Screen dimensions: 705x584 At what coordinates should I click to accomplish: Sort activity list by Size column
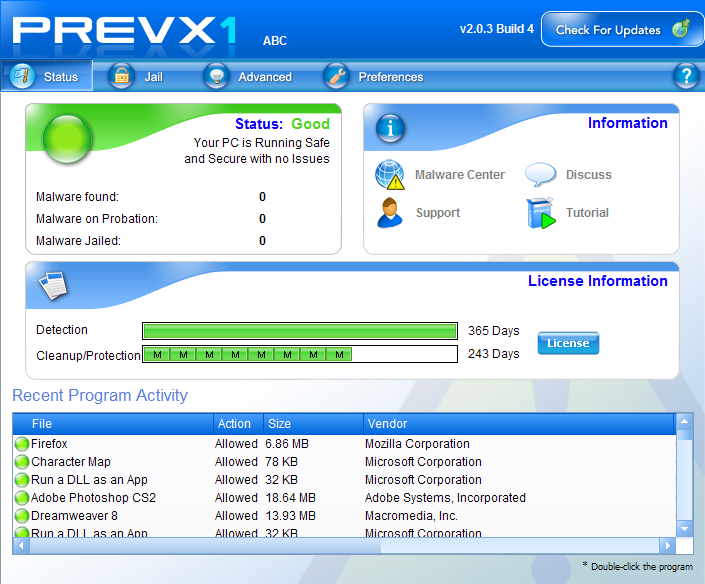(x=313, y=424)
